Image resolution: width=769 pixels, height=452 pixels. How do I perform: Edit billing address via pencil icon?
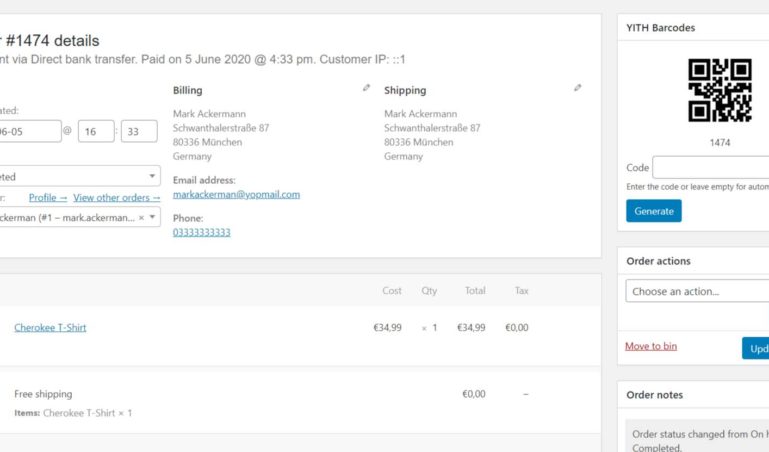click(366, 88)
